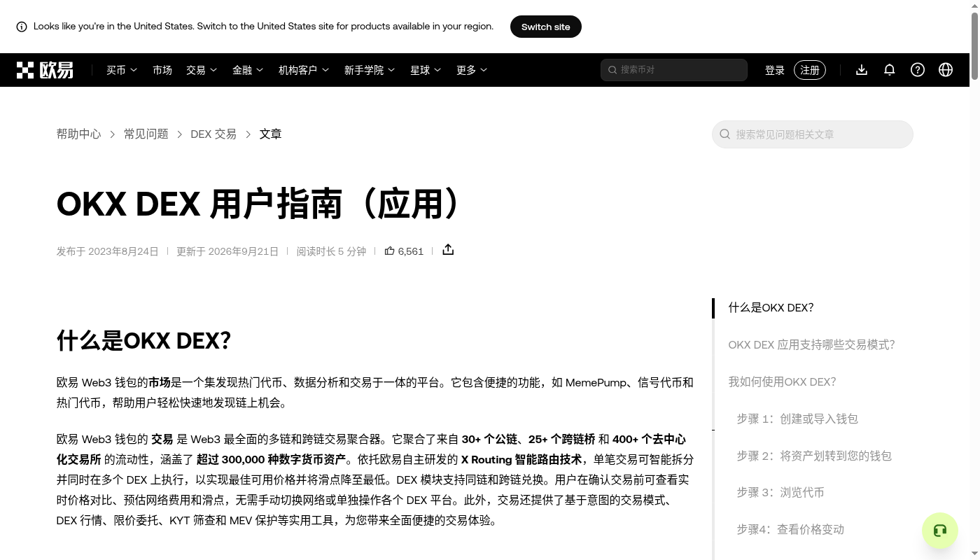980x560 pixels.
Task: Open the notifications bell icon
Action: (890, 70)
